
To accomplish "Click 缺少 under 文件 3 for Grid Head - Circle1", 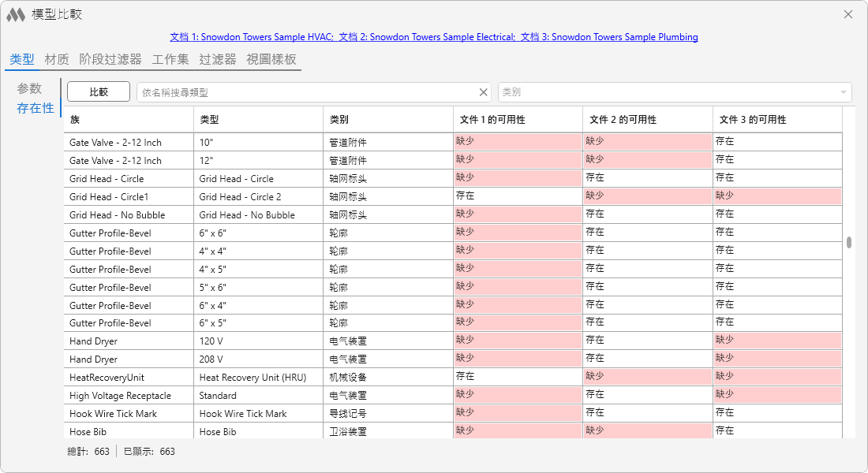I will tap(778, 197).
